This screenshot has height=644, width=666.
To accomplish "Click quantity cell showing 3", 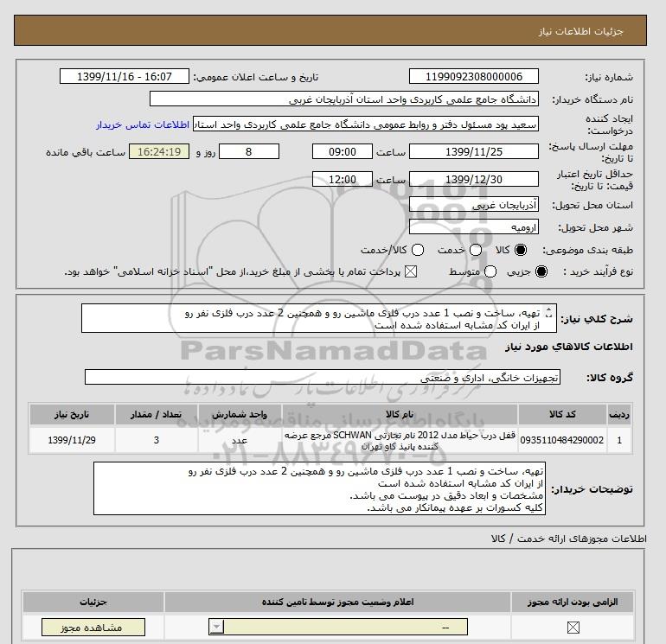I will point(157,440).
